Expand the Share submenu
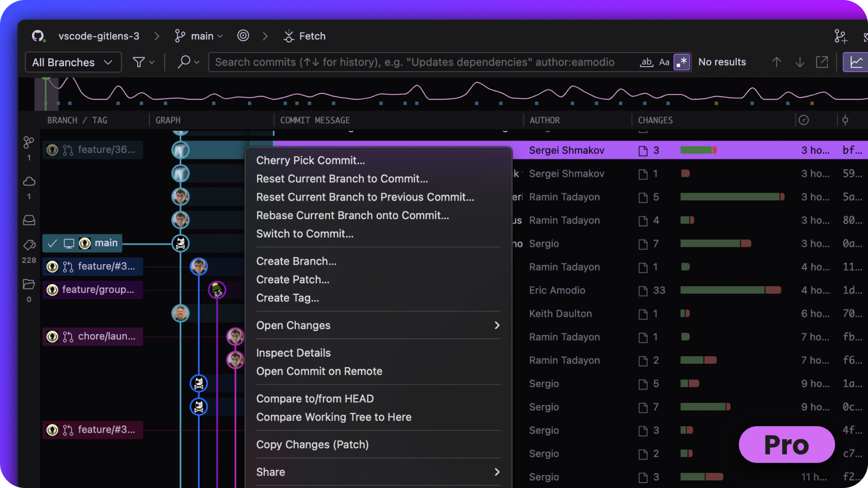 tap(379, 472)
